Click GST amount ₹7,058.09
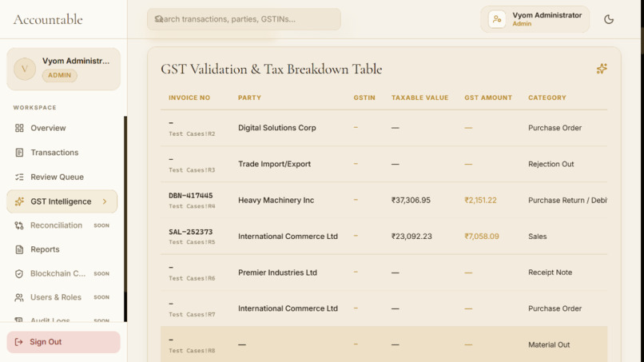The height and width of the screenshot is (362, 644). tap(482, 237)
